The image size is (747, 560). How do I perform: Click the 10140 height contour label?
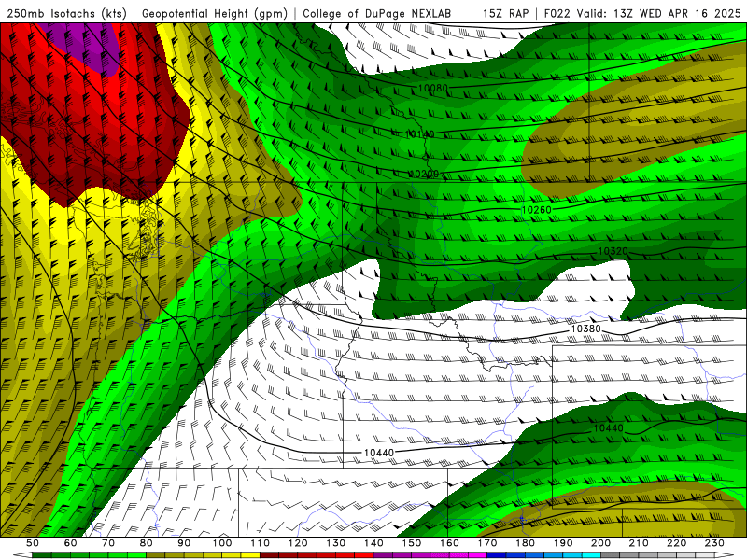[x=419, y=134]
